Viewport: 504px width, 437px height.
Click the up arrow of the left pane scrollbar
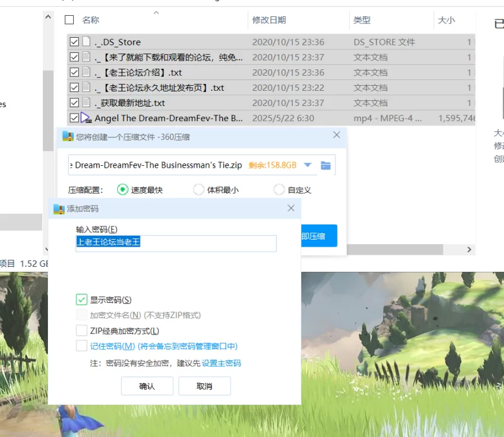pyautogui.click(x=49, y=17)
